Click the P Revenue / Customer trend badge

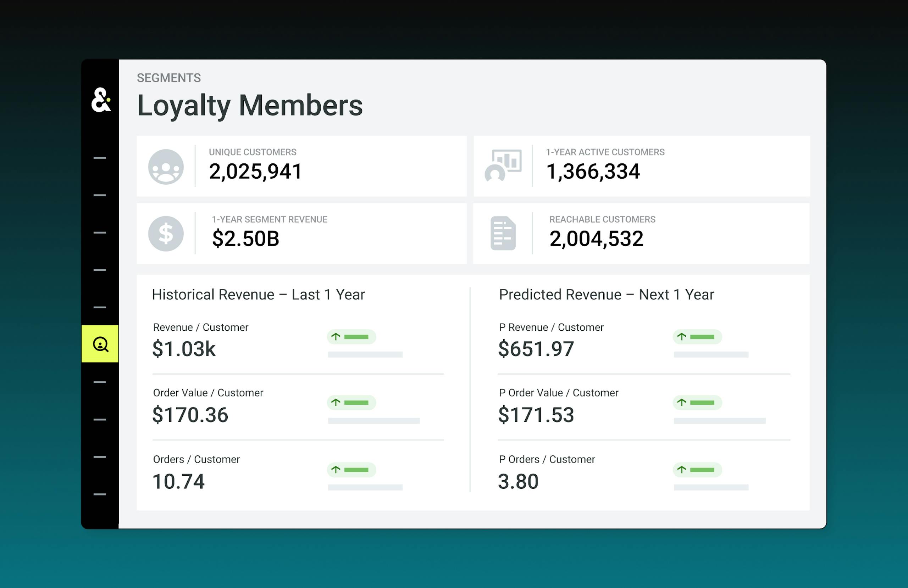697,337
